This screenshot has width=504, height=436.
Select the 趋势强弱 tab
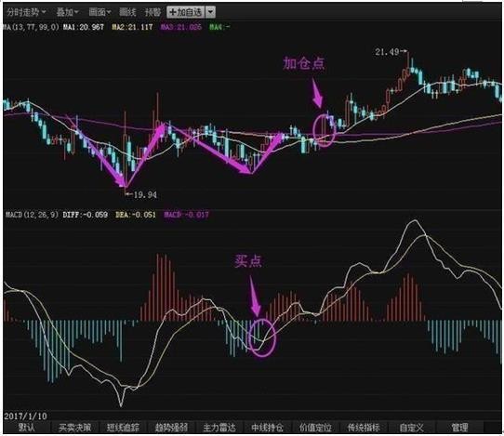(x=171, y=428)
